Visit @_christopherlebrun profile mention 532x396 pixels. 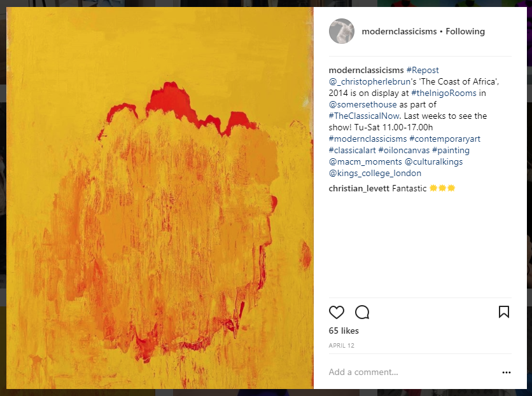tap(370, 82)
